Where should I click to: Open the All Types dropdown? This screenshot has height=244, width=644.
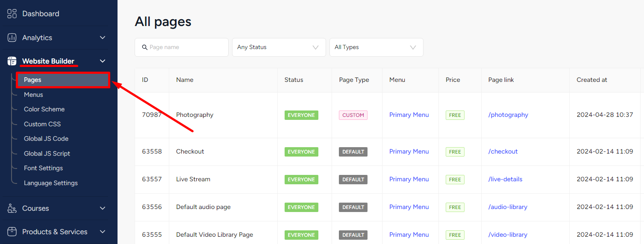pyautogui.click(x=376, y=47)
